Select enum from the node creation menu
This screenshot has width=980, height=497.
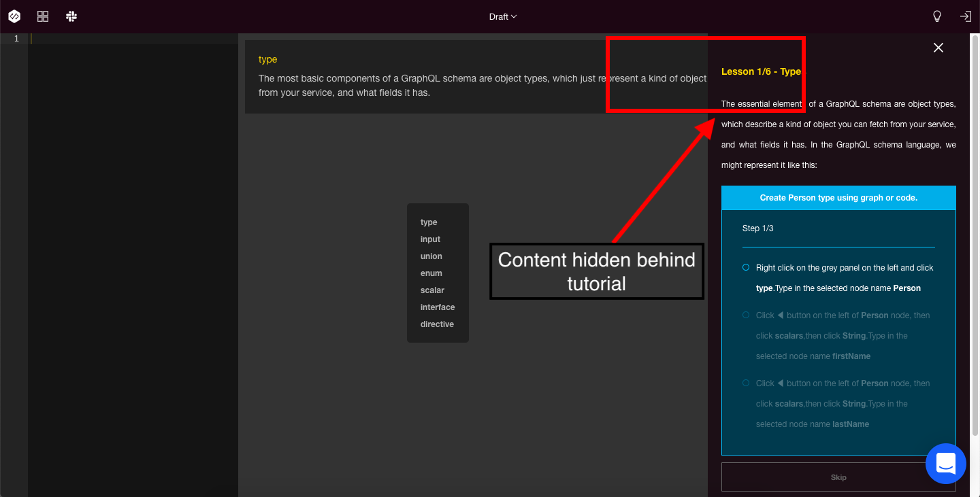431,273
